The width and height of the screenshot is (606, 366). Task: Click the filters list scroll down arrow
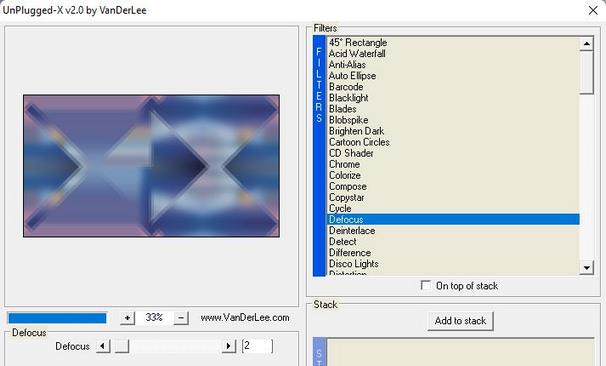coord(587,267)
